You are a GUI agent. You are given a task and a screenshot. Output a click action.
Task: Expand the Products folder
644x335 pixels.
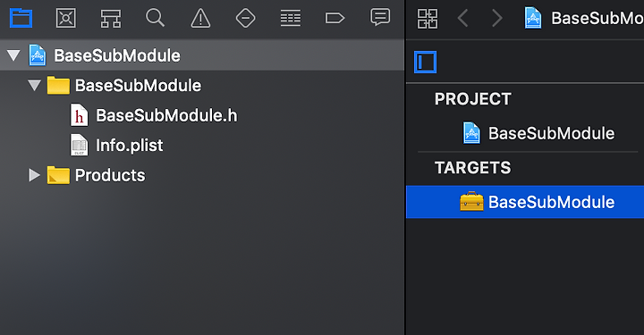coord(35,175)
